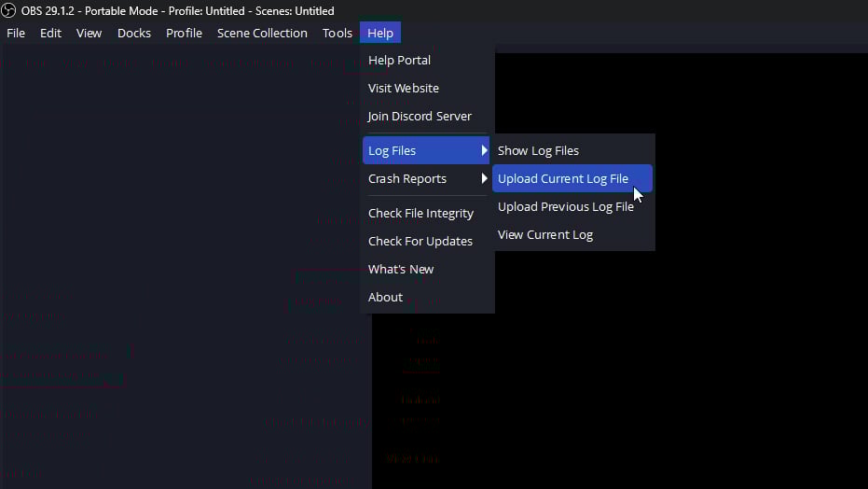Open the View menu
This screenshot has height=489, width=868.
click(x=90, y=34)
